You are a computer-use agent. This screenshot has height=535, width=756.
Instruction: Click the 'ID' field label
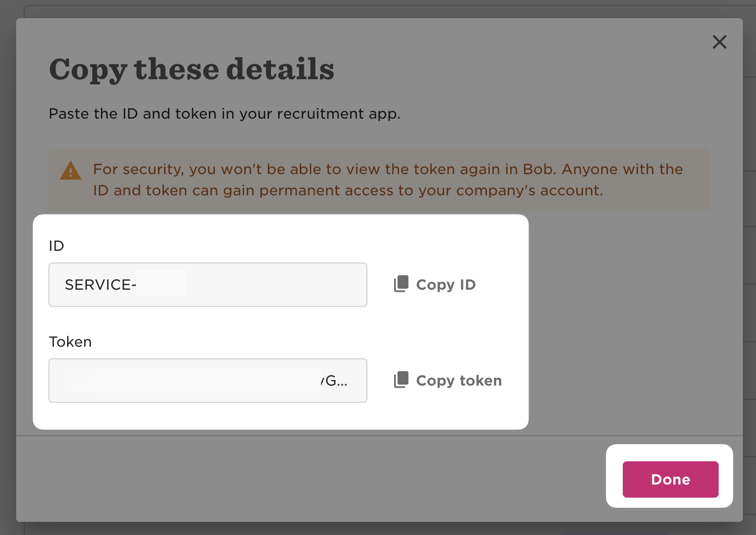57,246
